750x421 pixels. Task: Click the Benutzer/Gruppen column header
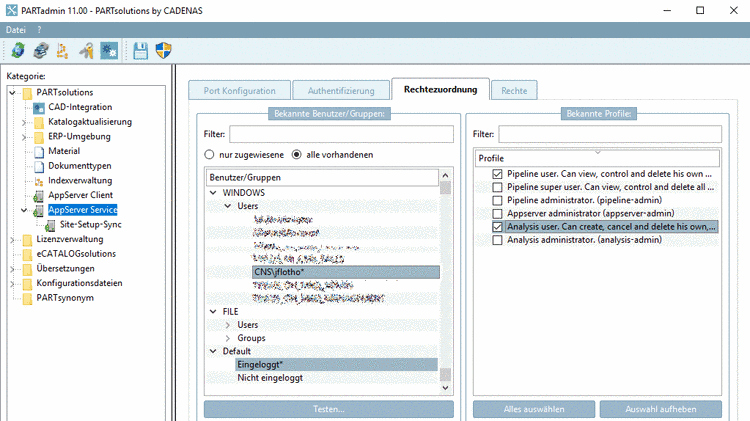tap(322, 177)
